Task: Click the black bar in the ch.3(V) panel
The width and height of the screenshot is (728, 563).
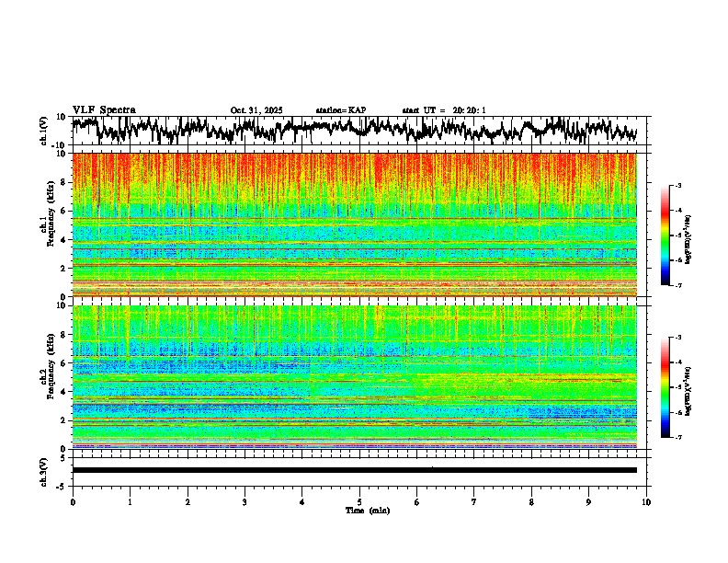Action: (355, 470)
